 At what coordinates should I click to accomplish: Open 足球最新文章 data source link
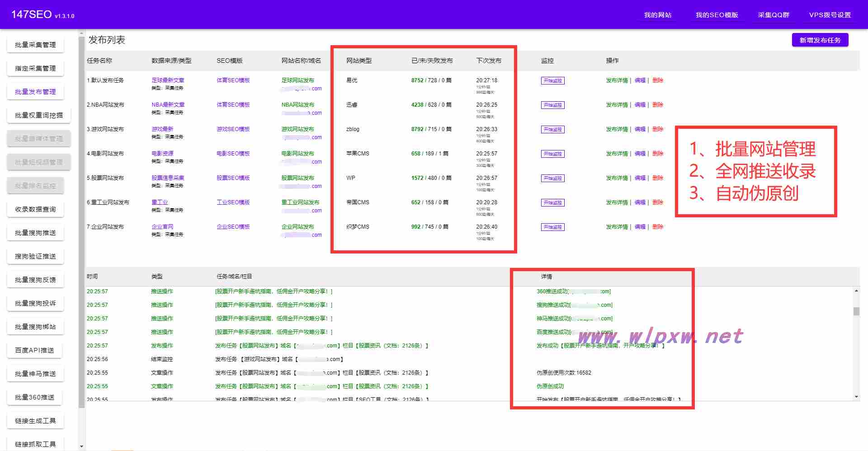[x=168, y=80]
